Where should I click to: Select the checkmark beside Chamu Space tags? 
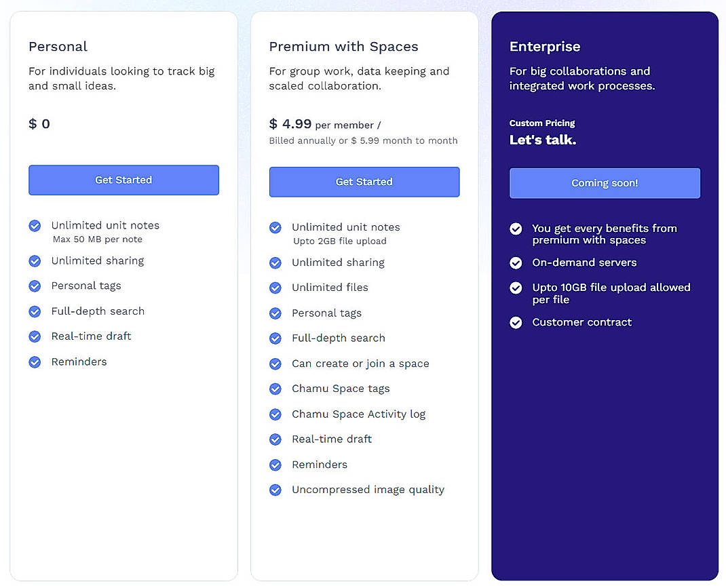click(275, 389)
